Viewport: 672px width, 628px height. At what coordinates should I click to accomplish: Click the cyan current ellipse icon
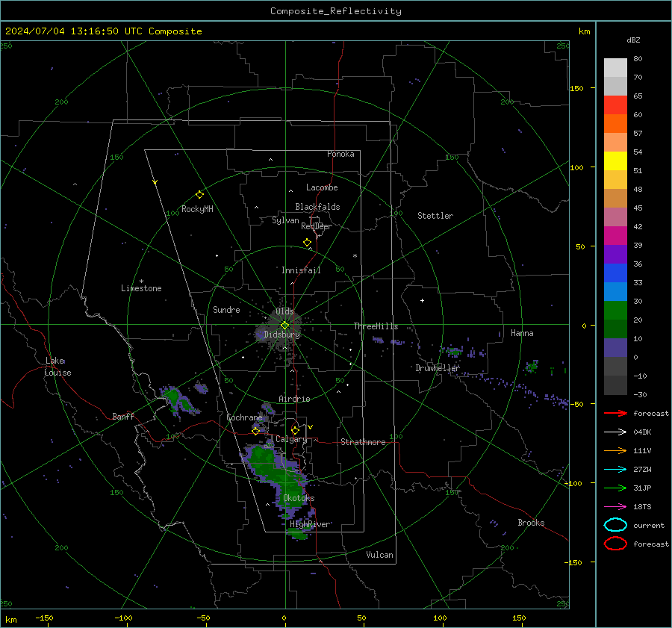point(615,525)
